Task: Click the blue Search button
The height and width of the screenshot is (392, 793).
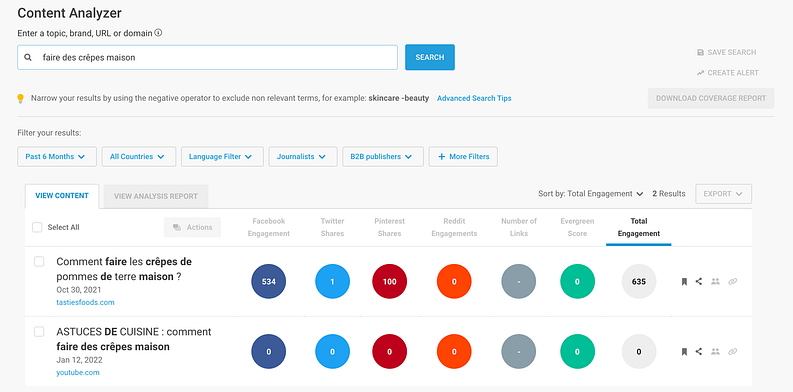Action: [430, 57]
